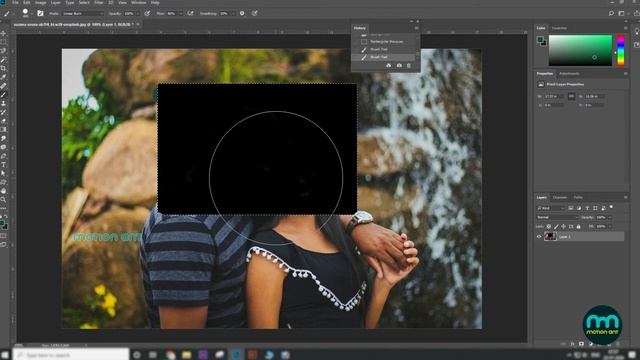Open the brush preset picker dropdown
Viewport: 640px width, 360px height.
(31, 13)
